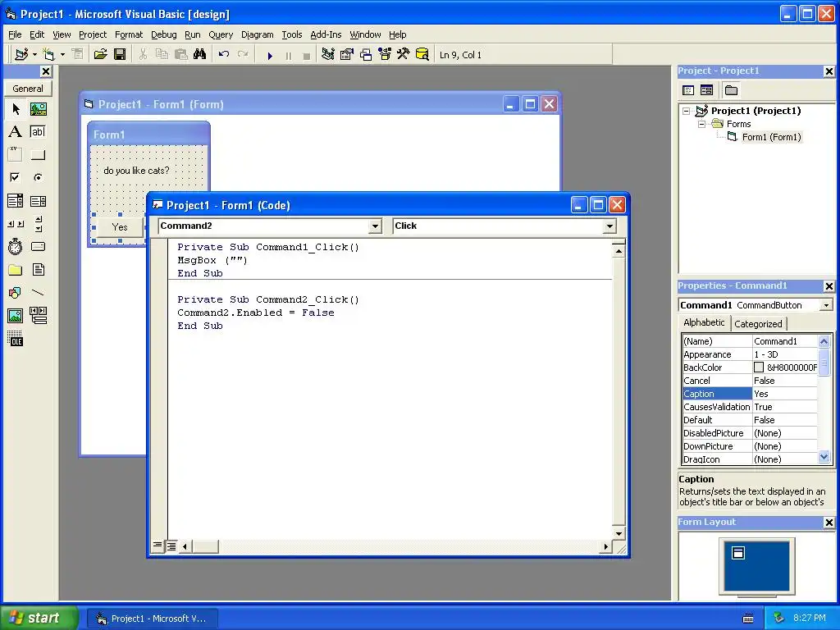Viewport: 840px width, 630px height.
Task: Switch to the Categorized properties tab
Action: 758,323
